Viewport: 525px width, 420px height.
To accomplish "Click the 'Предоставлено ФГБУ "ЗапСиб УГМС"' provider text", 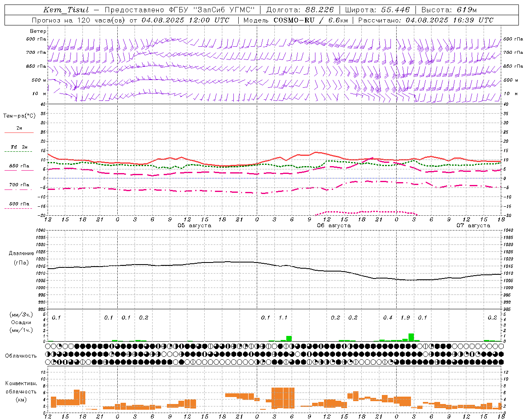I will click(x=180, y=10).
